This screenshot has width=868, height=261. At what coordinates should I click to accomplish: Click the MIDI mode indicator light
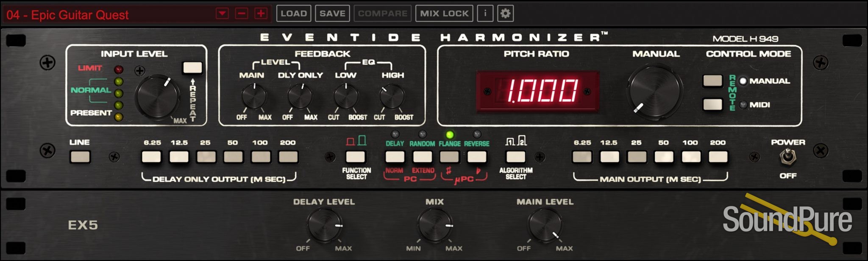click(743, 105)
